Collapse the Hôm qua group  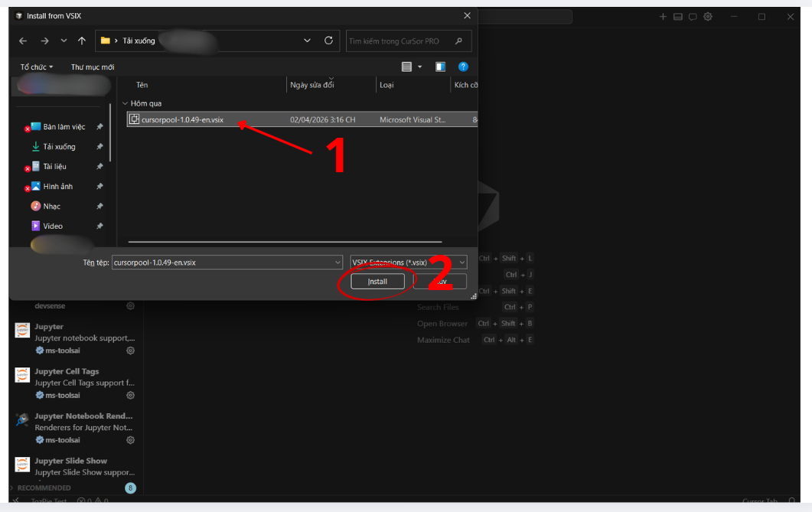(x=125, y=103)
